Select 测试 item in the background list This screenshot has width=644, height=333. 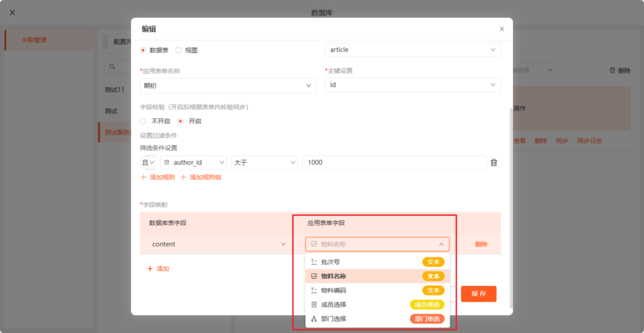point(111,111)
